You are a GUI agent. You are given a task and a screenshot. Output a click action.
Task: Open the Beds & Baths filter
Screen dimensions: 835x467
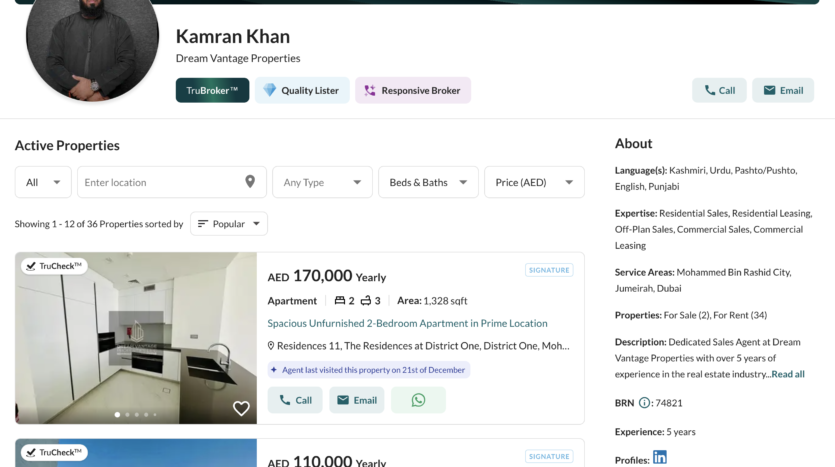click(x=428, y=182)
